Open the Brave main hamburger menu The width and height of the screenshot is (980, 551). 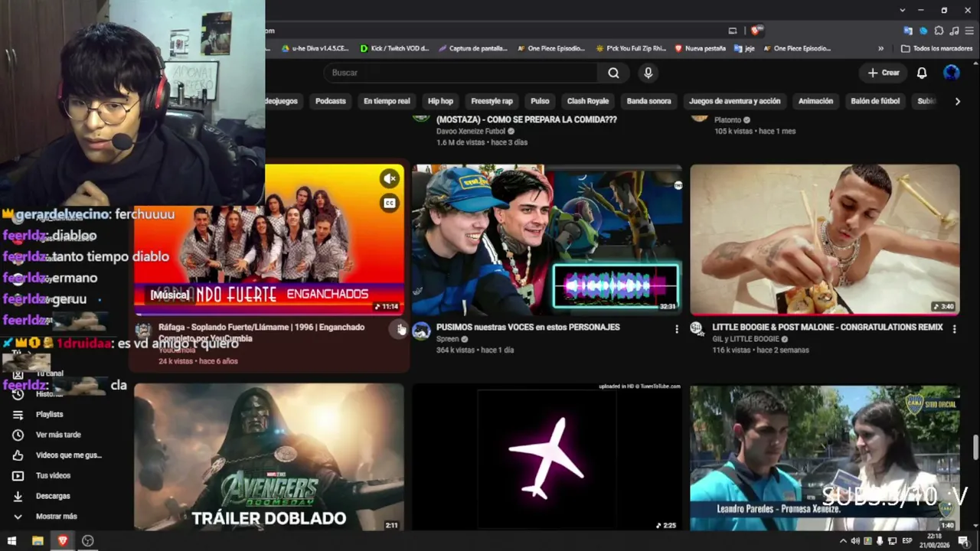tap(969, 31)
